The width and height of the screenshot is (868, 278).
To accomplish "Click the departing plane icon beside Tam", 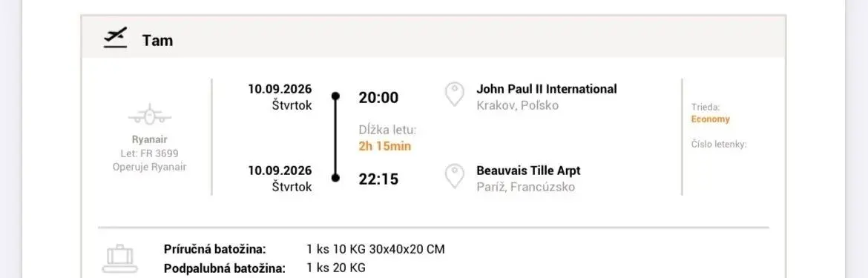I will pos(115,38).
